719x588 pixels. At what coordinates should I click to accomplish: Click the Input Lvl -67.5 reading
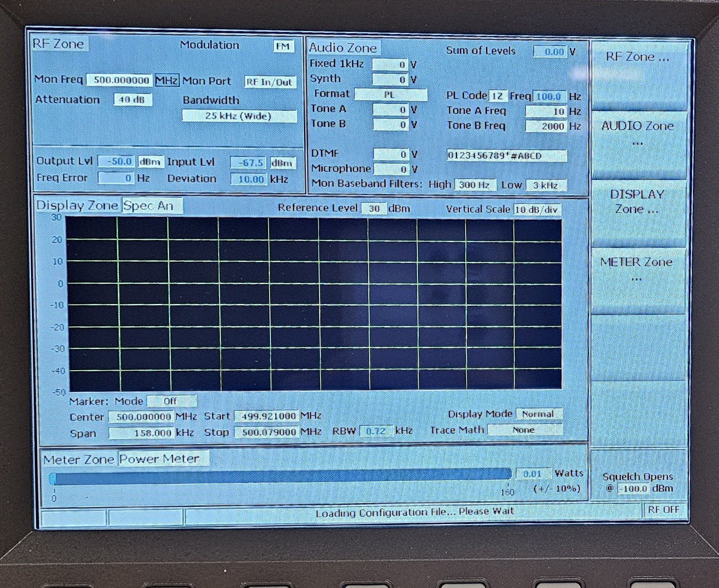tap(249, 162)
